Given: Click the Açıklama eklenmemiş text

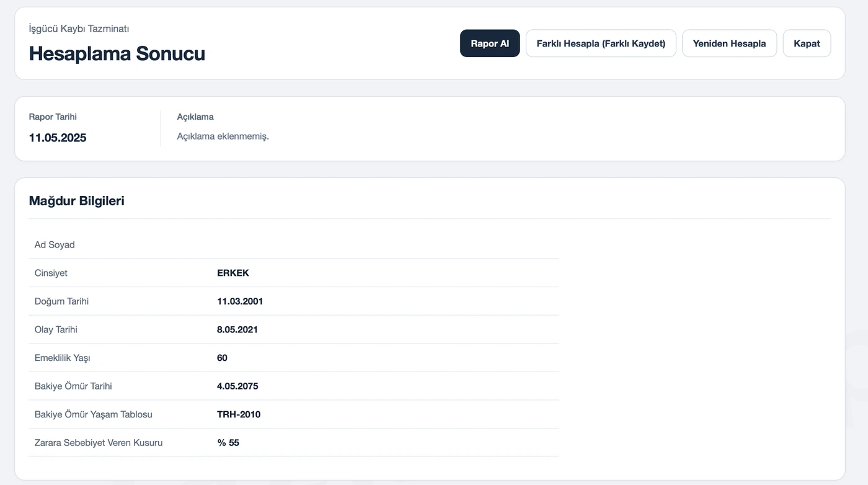Looking at the screenshot, I should click(x=223, y=136).
